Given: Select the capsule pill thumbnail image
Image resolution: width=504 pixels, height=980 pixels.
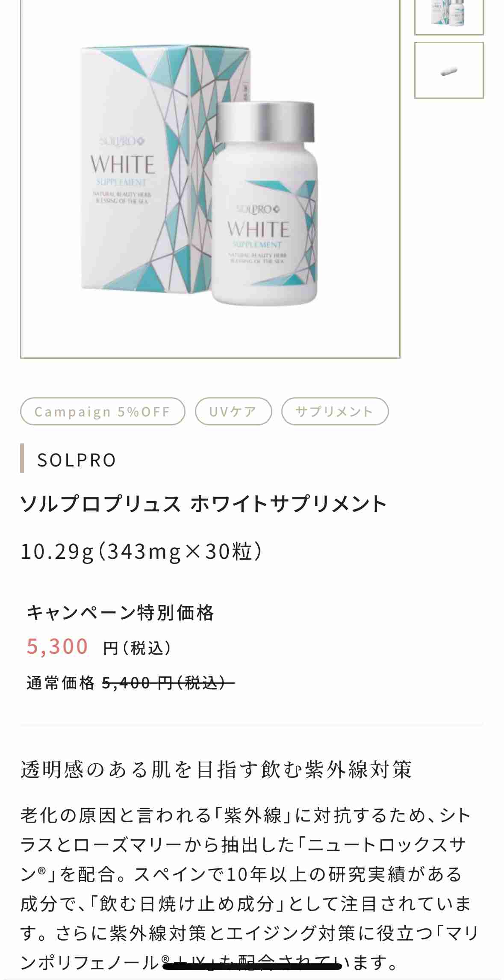Looking at the screenshot, I should (x=449, y=70).
